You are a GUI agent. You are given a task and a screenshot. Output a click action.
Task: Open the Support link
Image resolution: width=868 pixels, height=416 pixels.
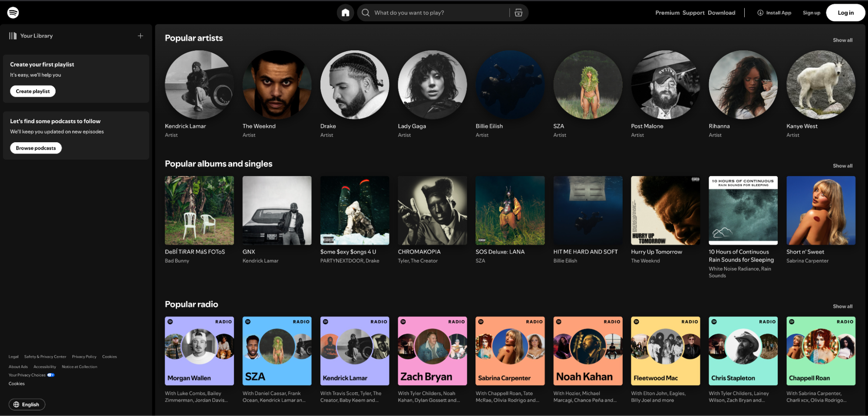coord(693,13)
